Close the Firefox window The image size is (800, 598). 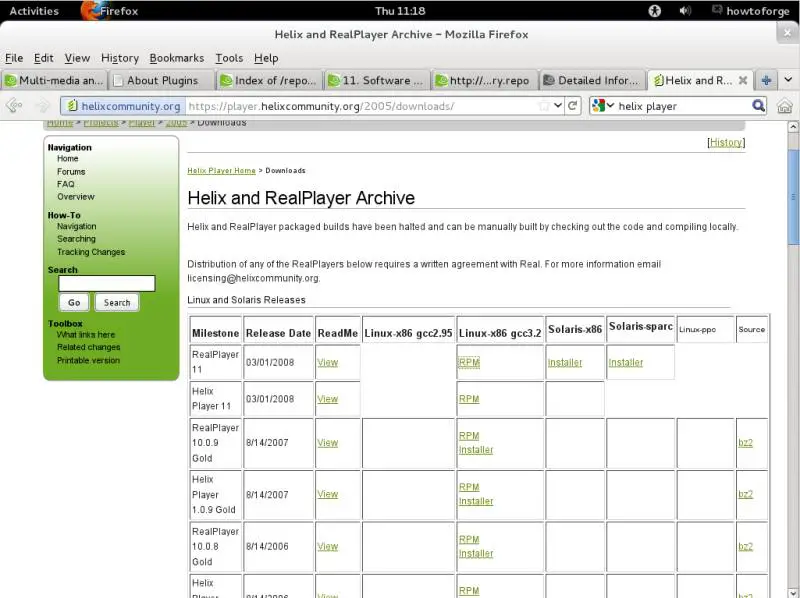point(787,33)
